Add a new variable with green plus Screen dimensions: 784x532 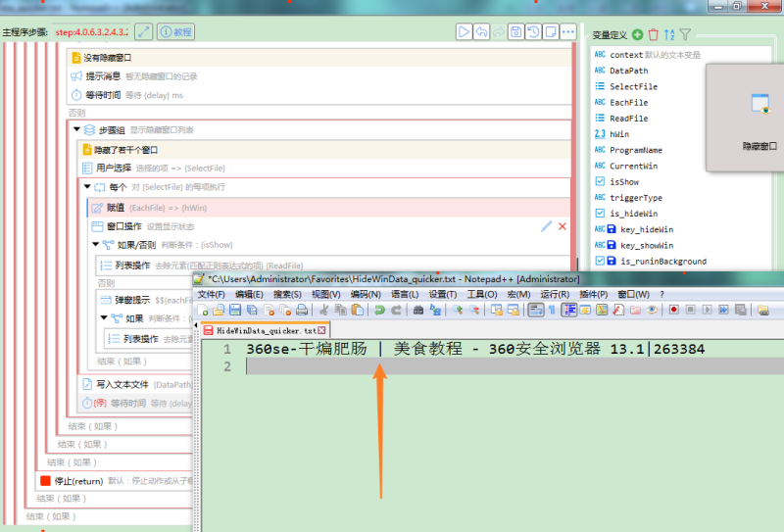point(637,34)
